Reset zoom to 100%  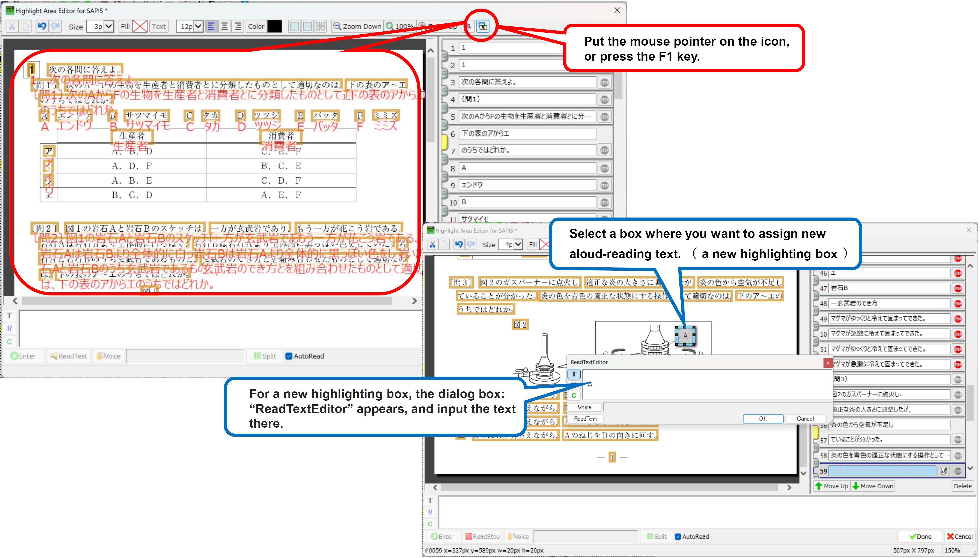pyautogui.click(x=400, y=26)
